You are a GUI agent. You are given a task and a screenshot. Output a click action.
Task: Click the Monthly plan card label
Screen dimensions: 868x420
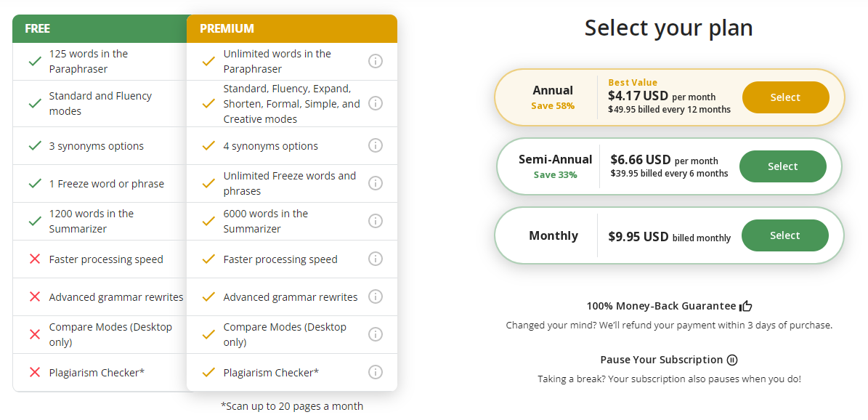553,235
